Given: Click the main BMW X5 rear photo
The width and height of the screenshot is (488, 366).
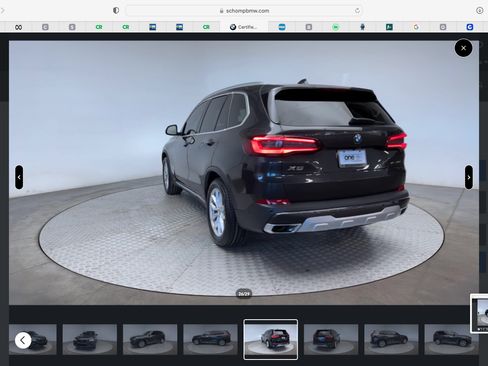Looking at the screenshot, I should [244, 173].
